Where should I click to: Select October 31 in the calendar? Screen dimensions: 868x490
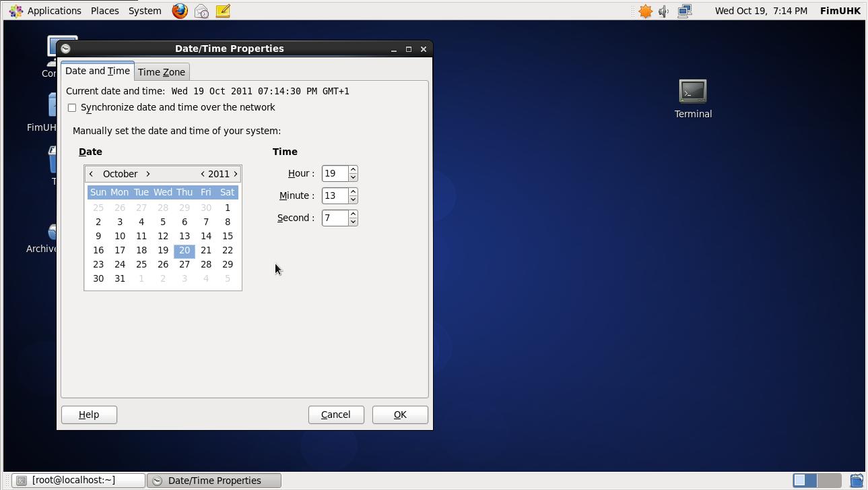tap(120, 279)
